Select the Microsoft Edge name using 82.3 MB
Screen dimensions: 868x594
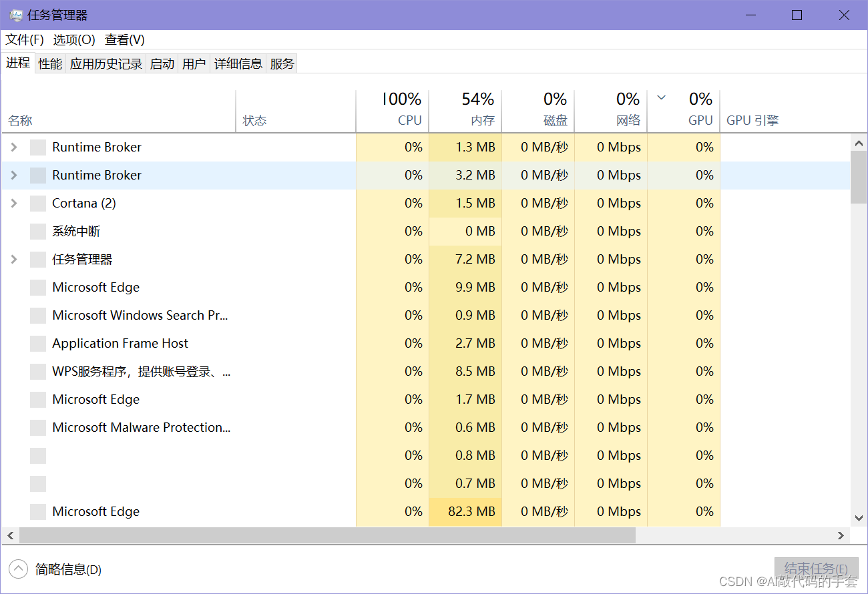pos(96,512)
